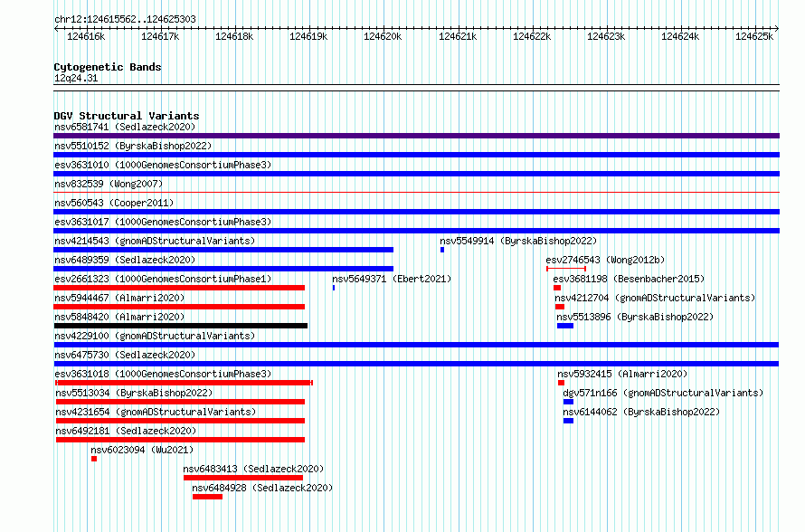Select the black nsv5848420 feature bar
This screenshot has width=805, height=532.
pos(181,326)
